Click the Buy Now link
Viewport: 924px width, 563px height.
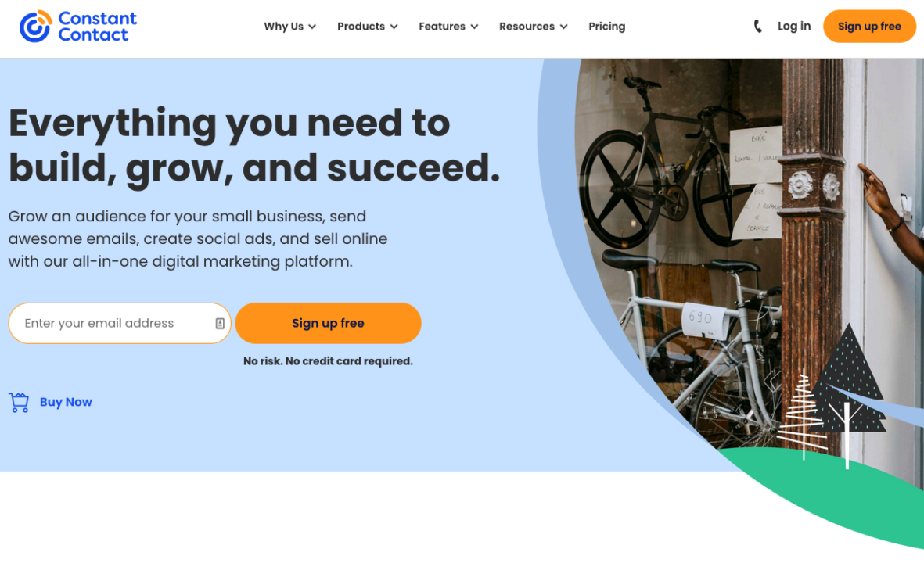coord(66,402)
